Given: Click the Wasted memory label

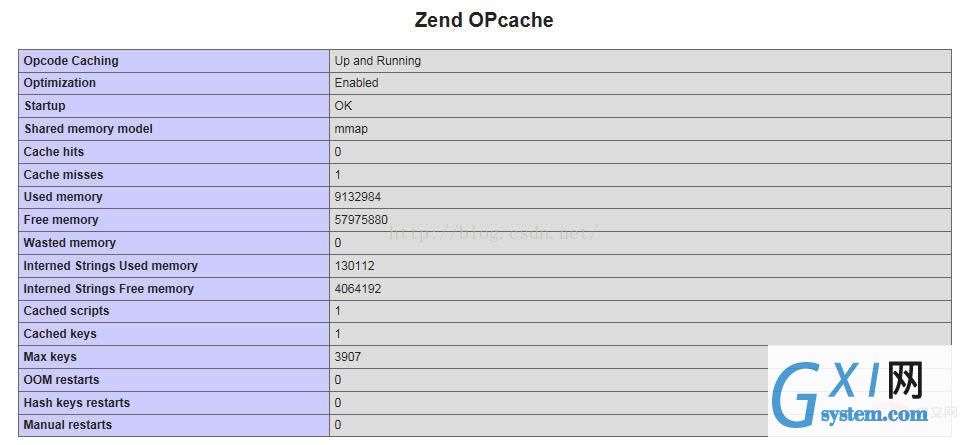Looking at the screenshot, I should (69, 243).
